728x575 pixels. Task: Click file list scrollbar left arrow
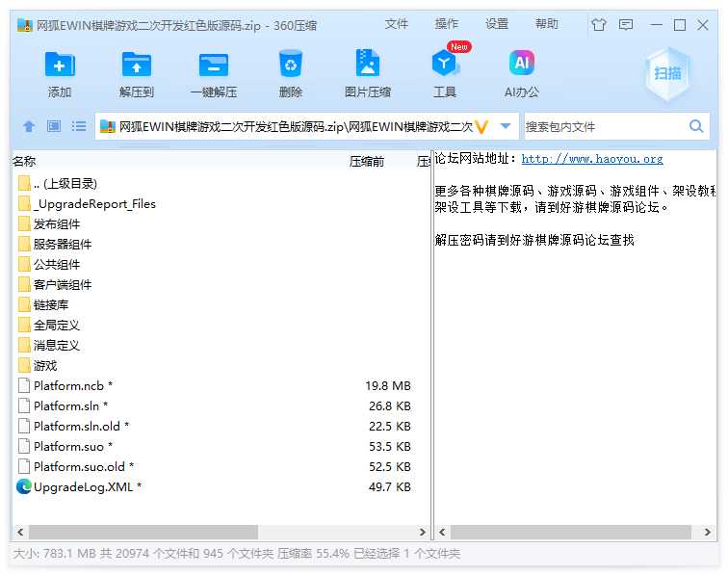[20, 532]
